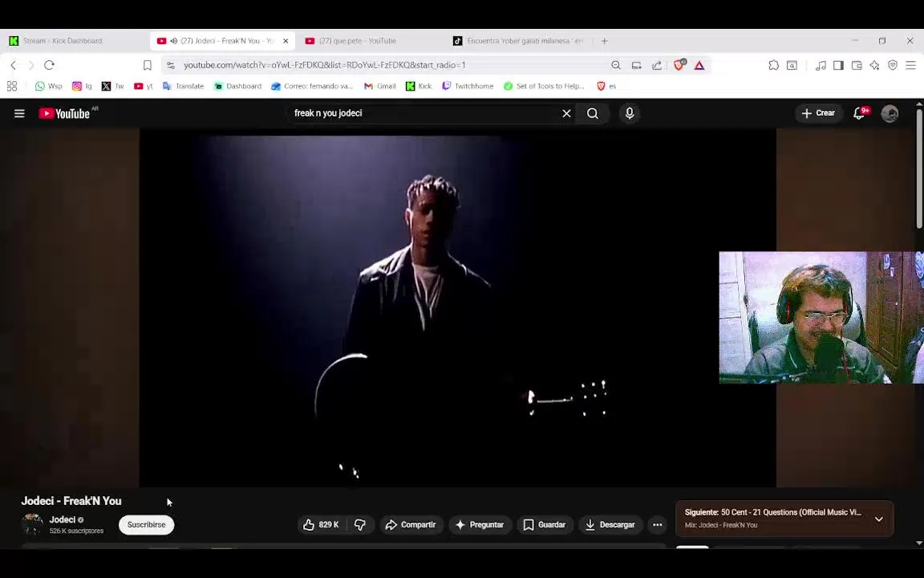This screenshot has height=578, width=924.
Task: Open the Brave Playlist music note icon
Action: click(x=821, y=65)
